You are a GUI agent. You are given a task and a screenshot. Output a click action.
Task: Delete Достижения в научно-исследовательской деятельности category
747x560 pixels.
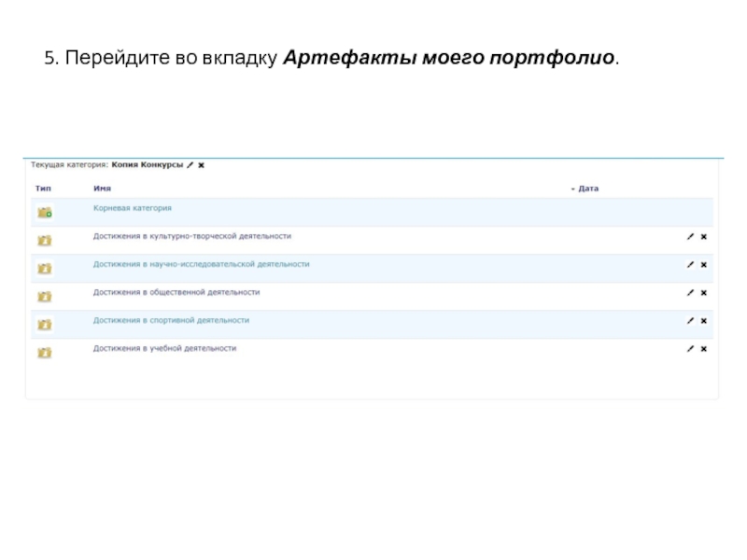(x=703, y=265)
